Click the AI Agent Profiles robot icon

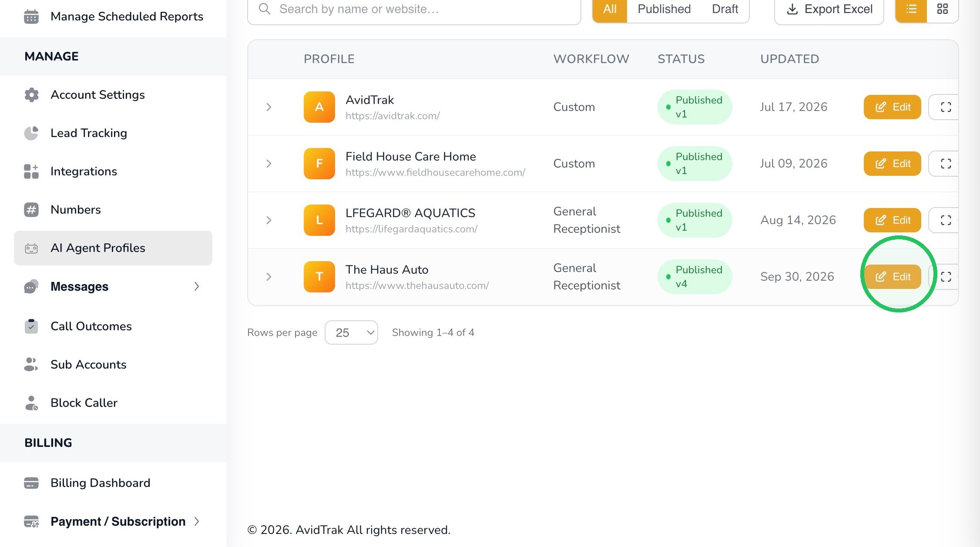[31, 248]
